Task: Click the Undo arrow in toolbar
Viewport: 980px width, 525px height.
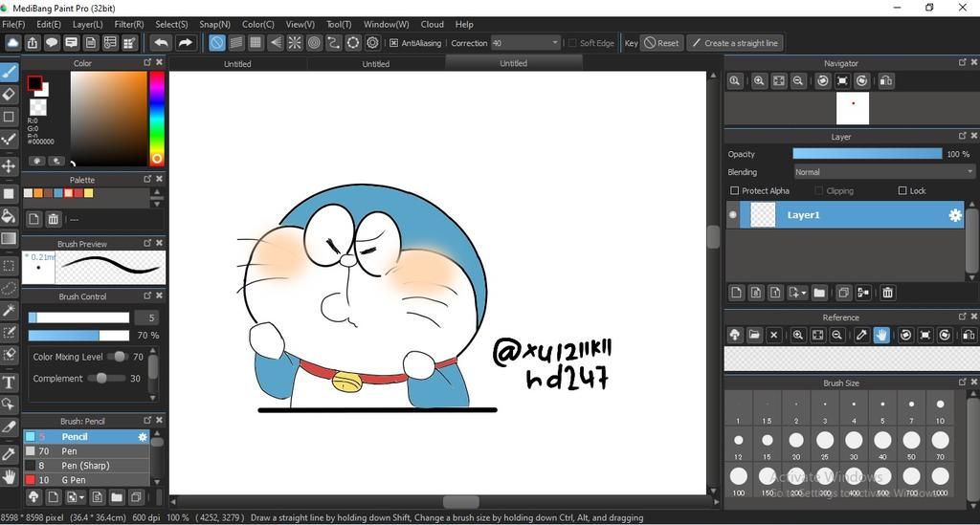Action: click(x=161, y=42)
